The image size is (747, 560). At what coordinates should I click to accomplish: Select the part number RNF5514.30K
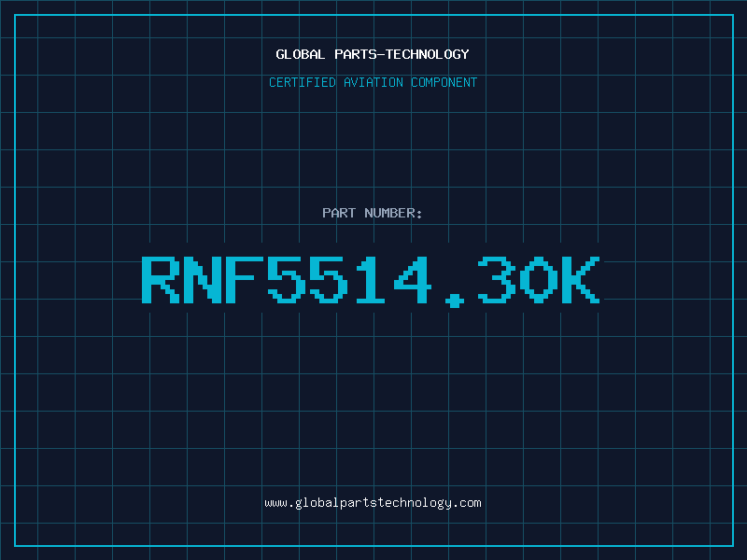(x=371, y=281)
